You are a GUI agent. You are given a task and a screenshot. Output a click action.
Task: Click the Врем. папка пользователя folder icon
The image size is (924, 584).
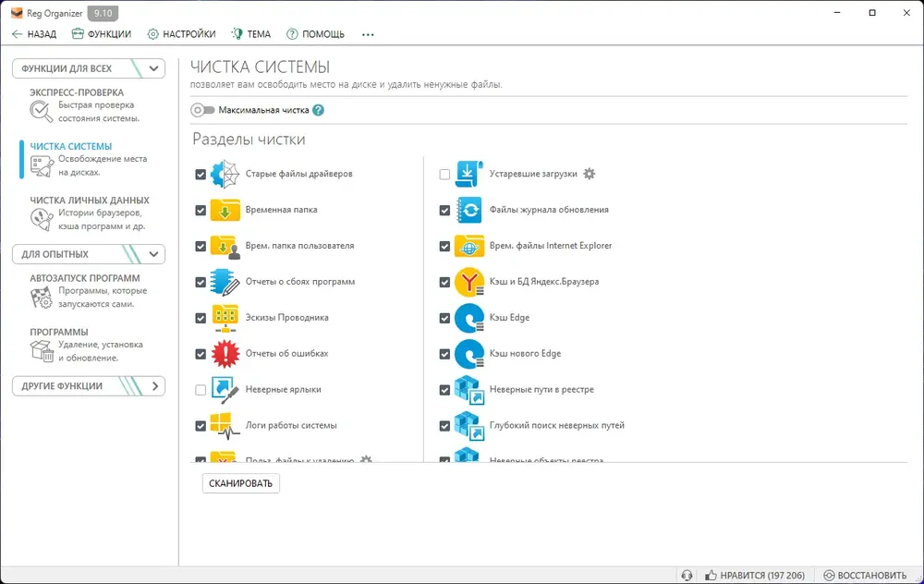tap(225, 247)
